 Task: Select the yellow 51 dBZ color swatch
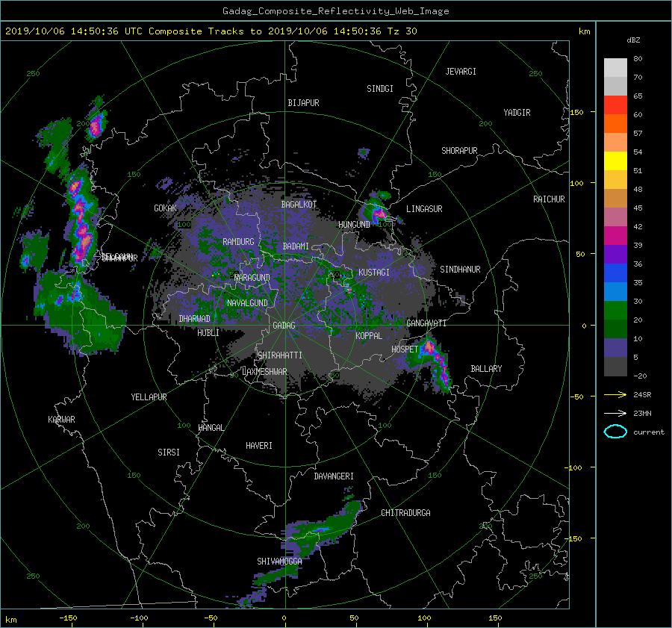[615, 161]
